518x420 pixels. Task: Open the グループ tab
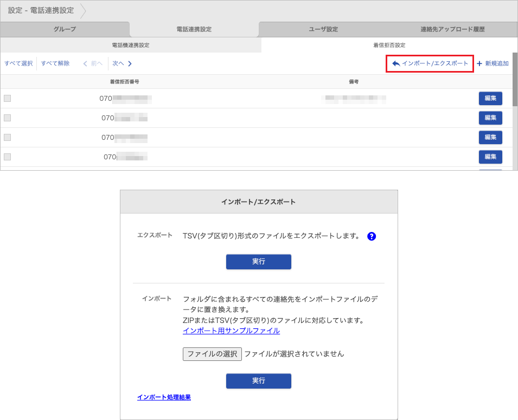(65, 29)
